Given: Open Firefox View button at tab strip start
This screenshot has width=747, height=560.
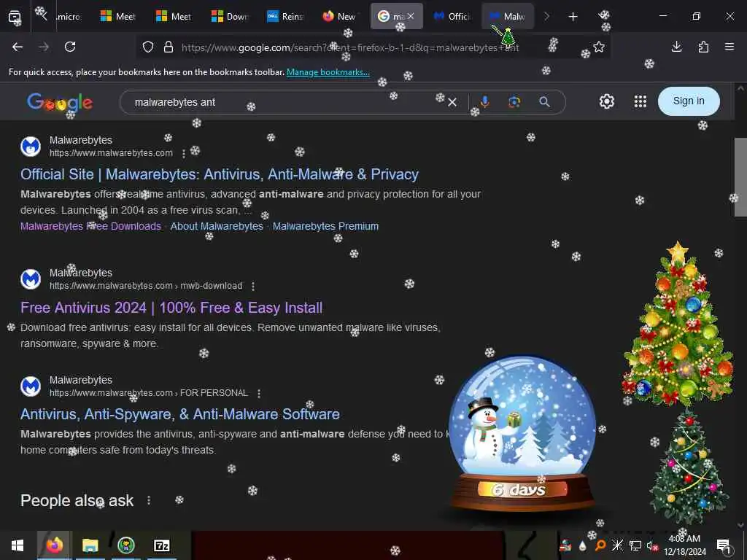Looking at the screenshot, I should tap(15, 17).
